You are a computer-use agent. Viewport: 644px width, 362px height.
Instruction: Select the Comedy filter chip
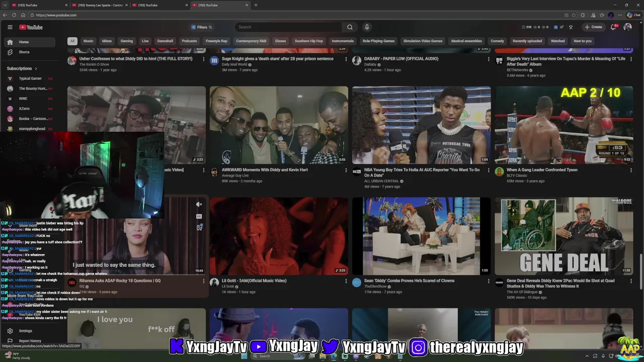[497, 41]
